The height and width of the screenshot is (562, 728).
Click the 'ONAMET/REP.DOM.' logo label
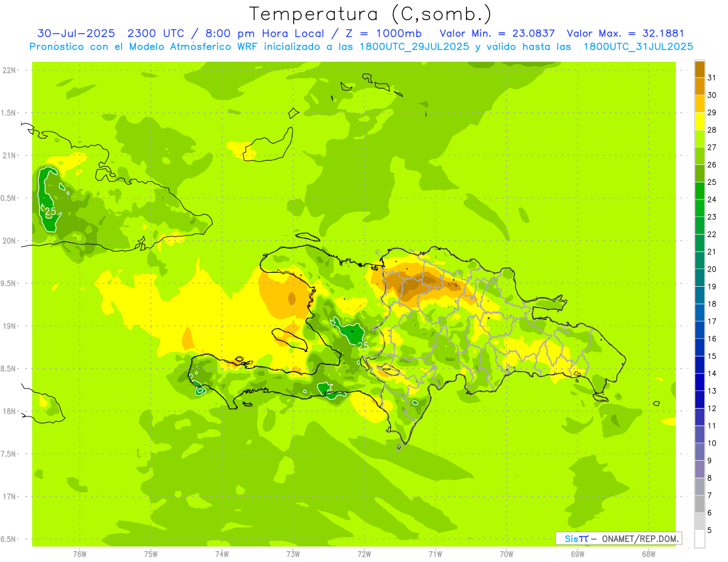pyautogui.click(x=640, y=538)
